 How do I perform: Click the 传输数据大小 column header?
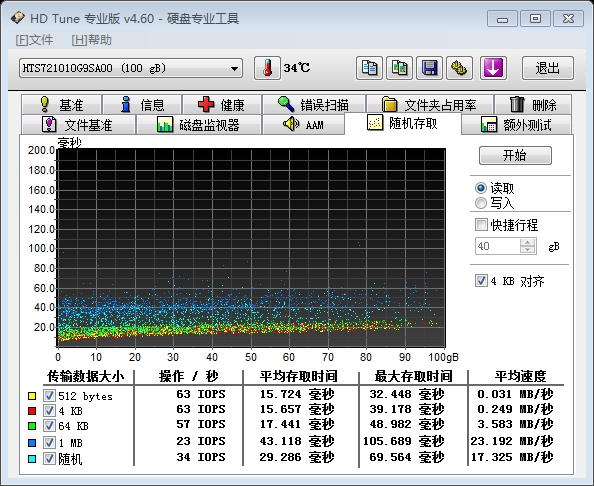(86, 376)
